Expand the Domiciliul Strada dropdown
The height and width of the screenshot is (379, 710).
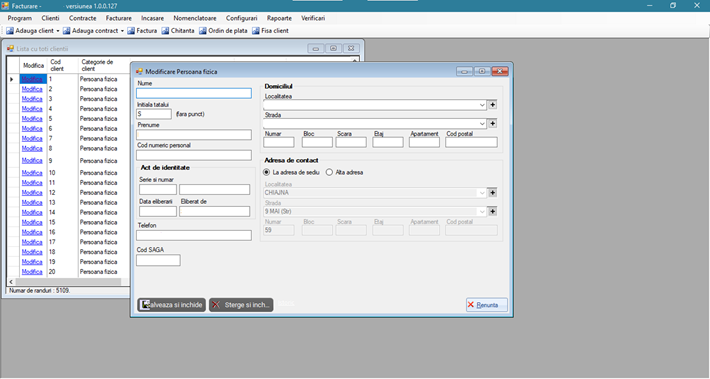pyautogui.click(x=482, y=123)
